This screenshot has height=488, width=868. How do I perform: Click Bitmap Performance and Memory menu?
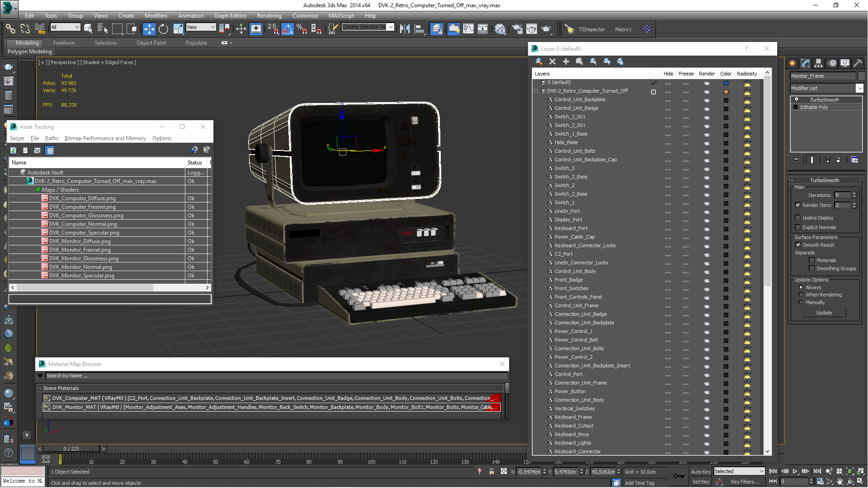[105, 138]
